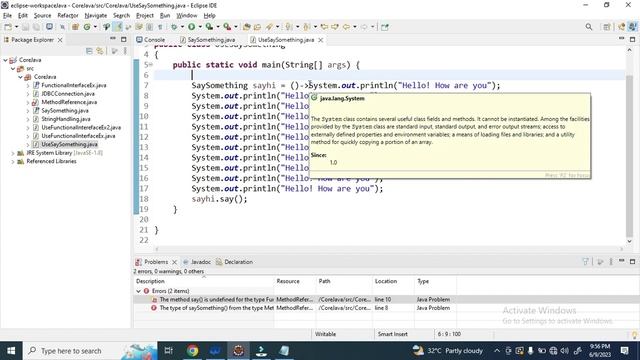Collapse the Errors (2 items) group

click(138, 291)
